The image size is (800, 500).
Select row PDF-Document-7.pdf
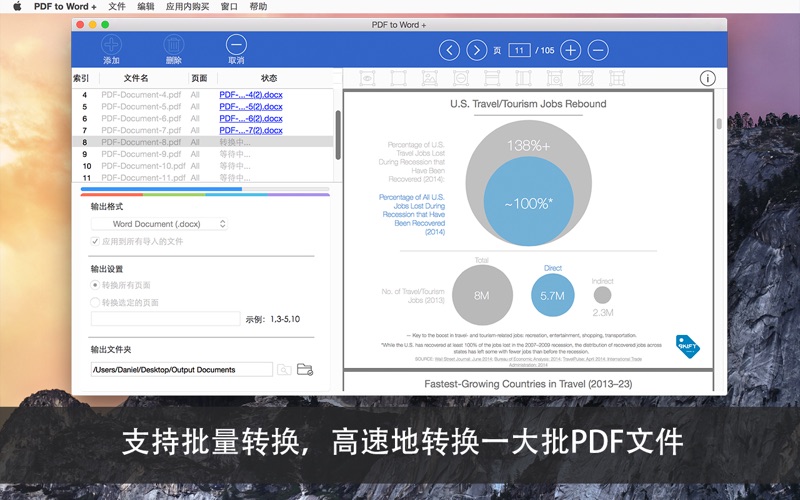pyautogui.click(x=203, y=130)
